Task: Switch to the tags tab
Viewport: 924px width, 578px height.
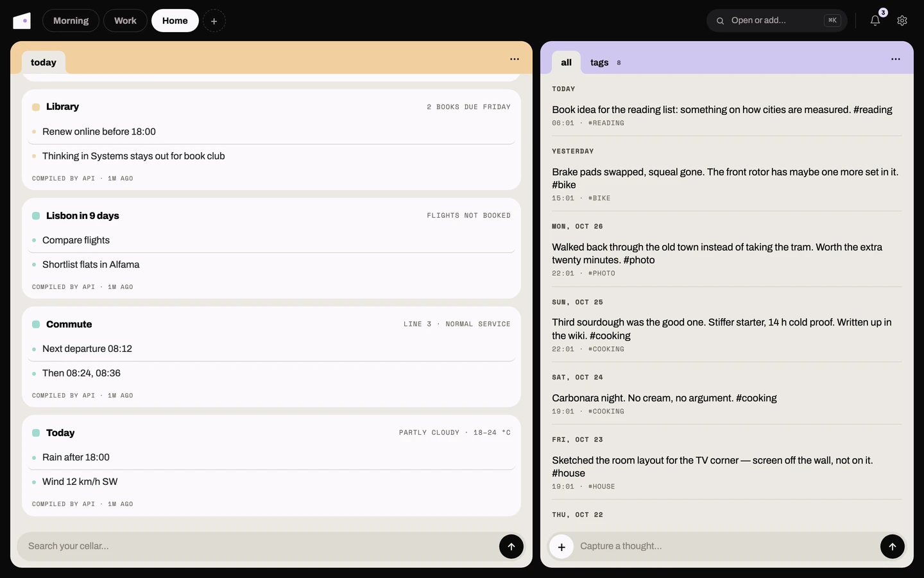Action: 605,62
